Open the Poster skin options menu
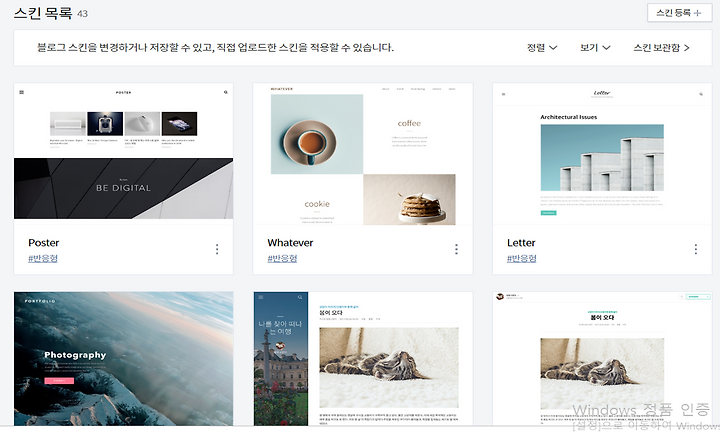The width and height of the screenshot is (720, 432). tap(217, 249)
